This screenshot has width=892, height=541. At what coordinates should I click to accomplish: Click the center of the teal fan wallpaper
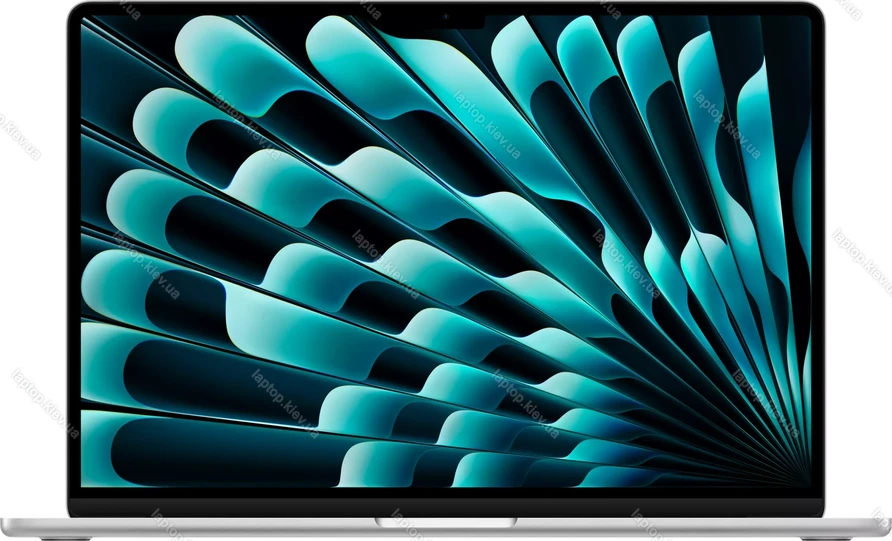point(446,250)
